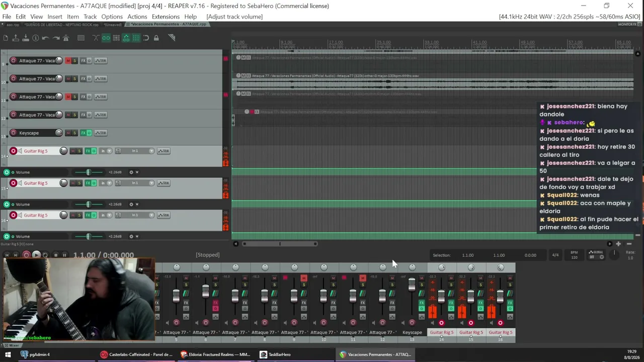Click the transport stop button
This screenshot has width=644, height=362.
[55, 255]
